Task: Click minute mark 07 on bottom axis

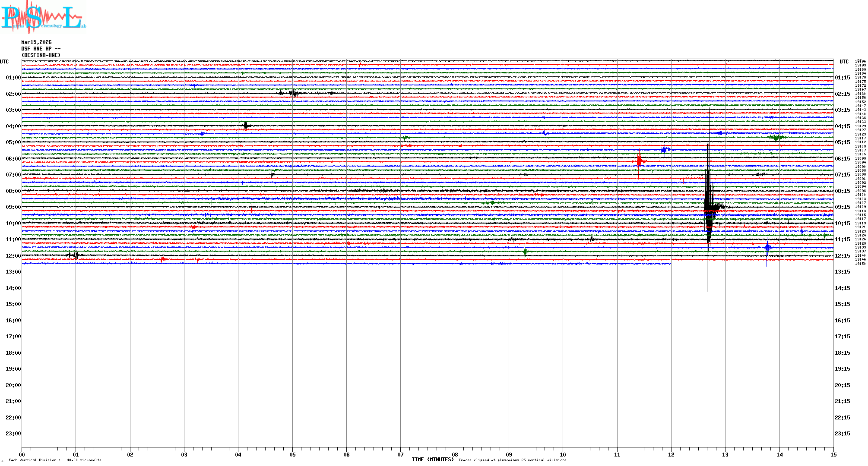Action: pos(400,454)
